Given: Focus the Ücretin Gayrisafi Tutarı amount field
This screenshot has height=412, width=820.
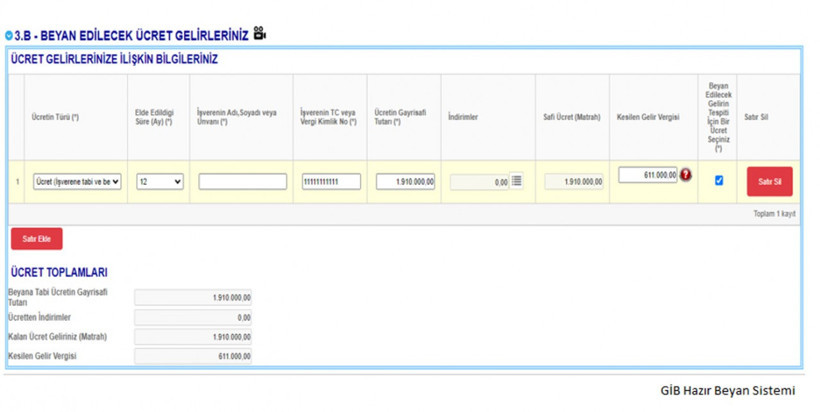Looking at the screenshot, I should click(405, 182).
